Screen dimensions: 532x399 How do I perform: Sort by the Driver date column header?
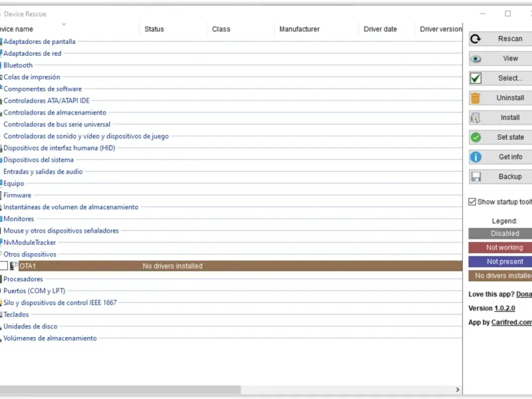[380, 29]
